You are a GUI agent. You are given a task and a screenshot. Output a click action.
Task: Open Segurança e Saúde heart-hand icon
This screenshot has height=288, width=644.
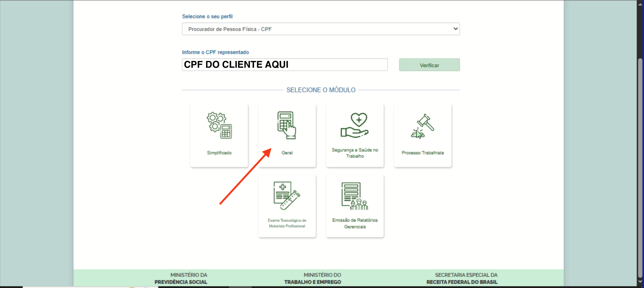point(355,125)
